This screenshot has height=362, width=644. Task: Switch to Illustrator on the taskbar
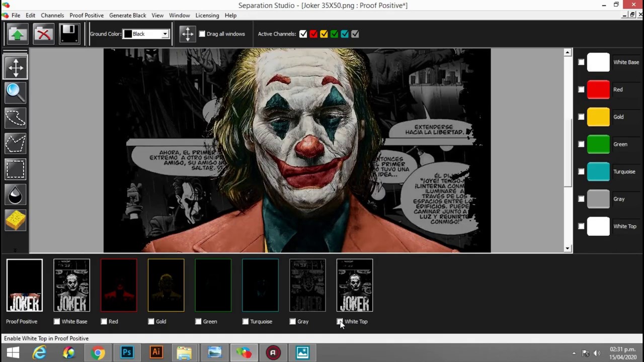tap(156, 352)
